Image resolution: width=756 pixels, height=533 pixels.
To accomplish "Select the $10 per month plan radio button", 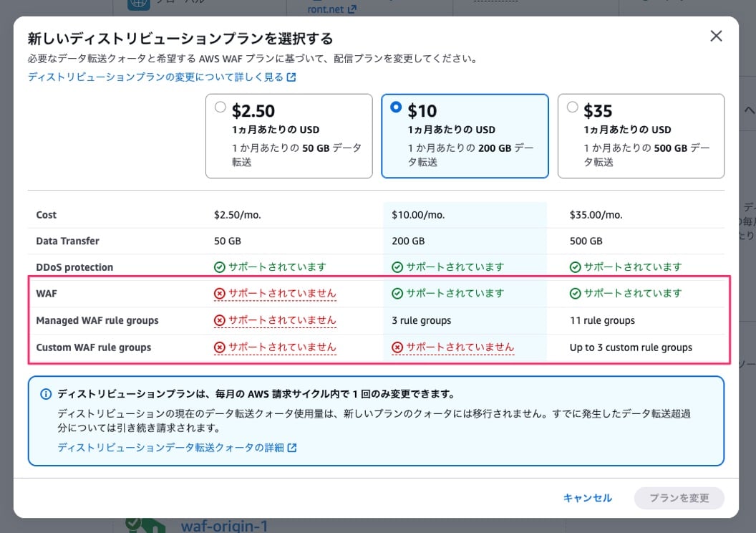I will pyautogui.click(x=396, y=107).
